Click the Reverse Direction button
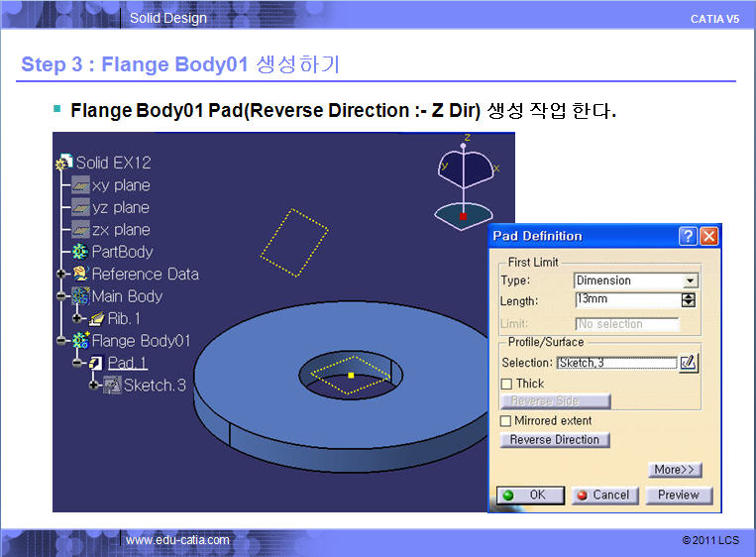The height and width of the screenshot is (557, 756). 555,440
